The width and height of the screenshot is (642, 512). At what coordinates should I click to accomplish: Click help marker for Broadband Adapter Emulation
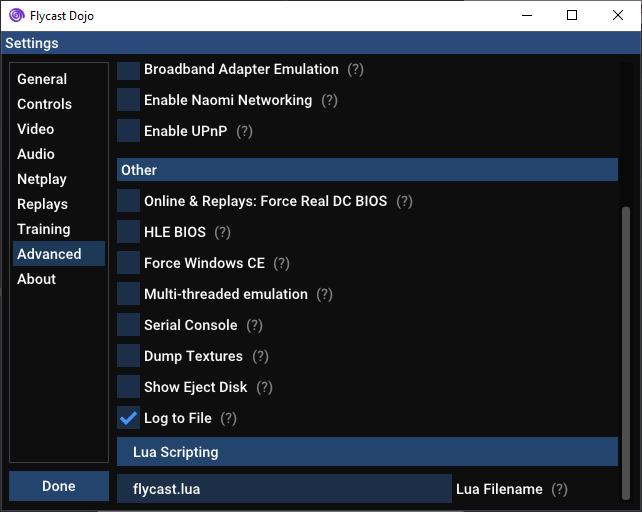click(x=355, y=69)
